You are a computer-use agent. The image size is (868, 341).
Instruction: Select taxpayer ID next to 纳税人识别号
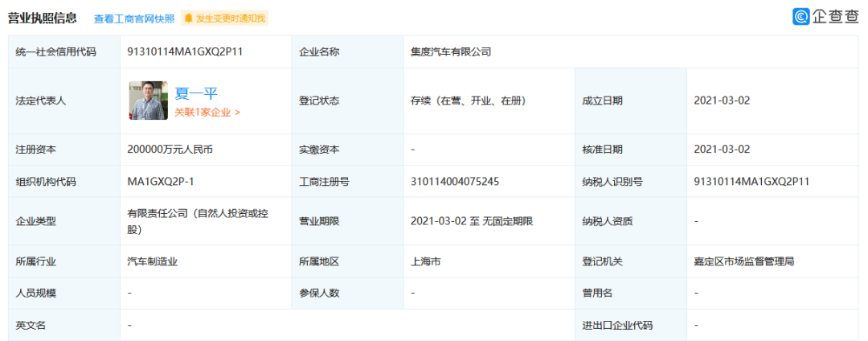coord(752,182)
